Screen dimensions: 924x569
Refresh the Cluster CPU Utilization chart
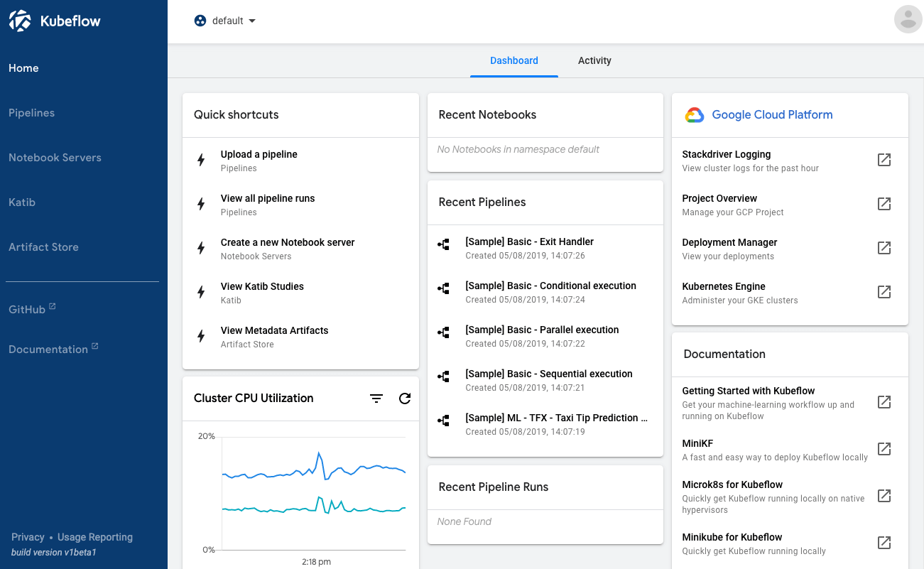click(405, 399)
